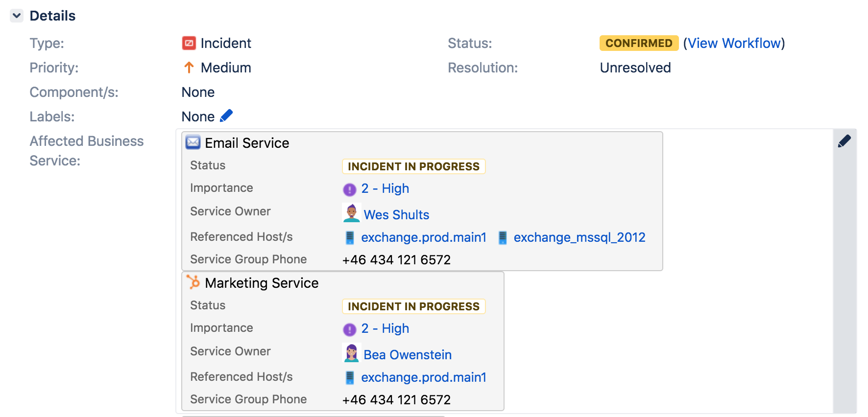This screenshot has height=417, width=868.
Task: Click Marketing Service importance 2 - High
Action: (x=385, y=328)
